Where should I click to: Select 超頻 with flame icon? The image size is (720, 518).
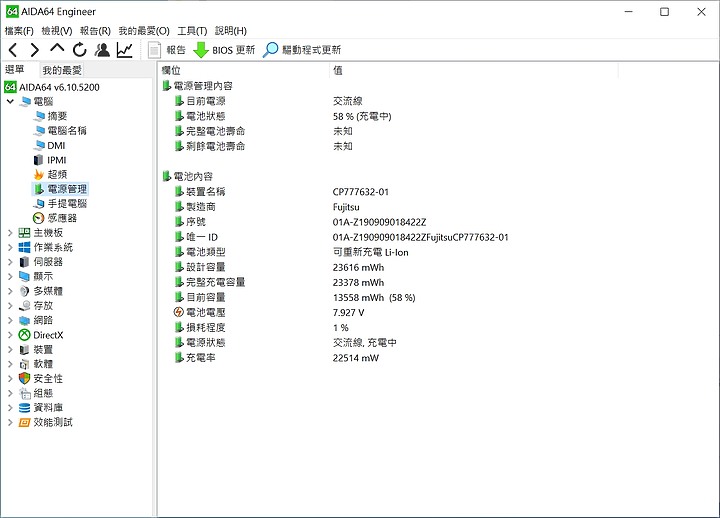(x=51, y=174)
